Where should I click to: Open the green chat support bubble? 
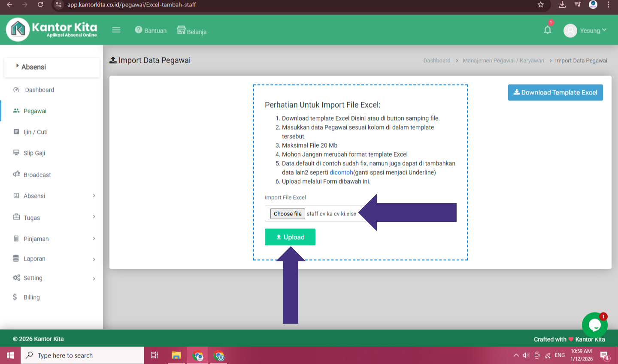coord(594,325)
